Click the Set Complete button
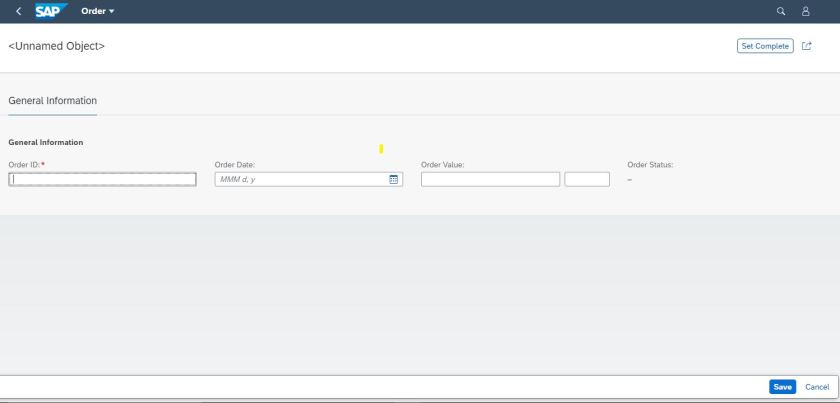Viewport: 840px width, 403px height. [x=765, y=46]
